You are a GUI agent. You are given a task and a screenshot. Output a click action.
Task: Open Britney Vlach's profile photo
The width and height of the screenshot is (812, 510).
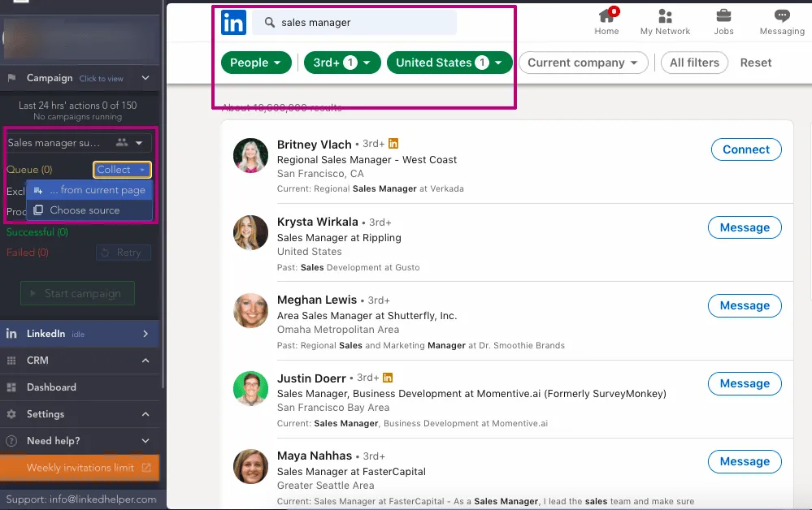coord(250,155)
